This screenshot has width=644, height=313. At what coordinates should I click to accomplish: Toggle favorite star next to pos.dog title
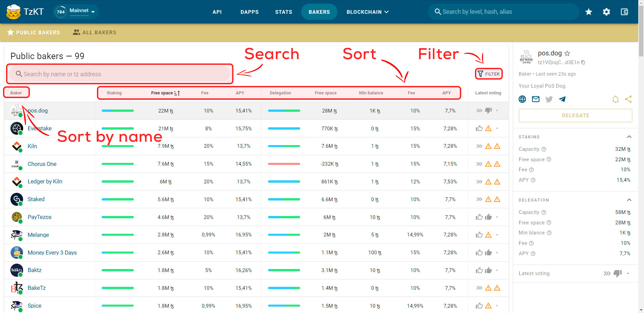pyautogui.click(x=567, y=53)
